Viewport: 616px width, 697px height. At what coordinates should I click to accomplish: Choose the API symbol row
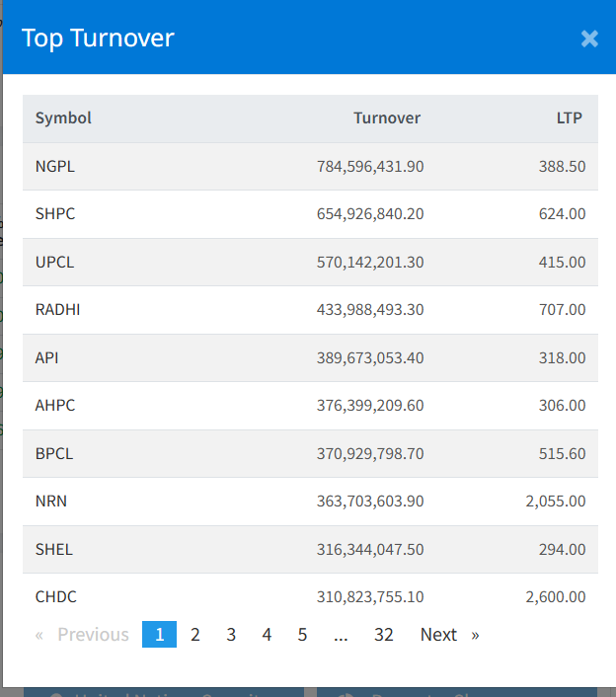tap(47, 357)
